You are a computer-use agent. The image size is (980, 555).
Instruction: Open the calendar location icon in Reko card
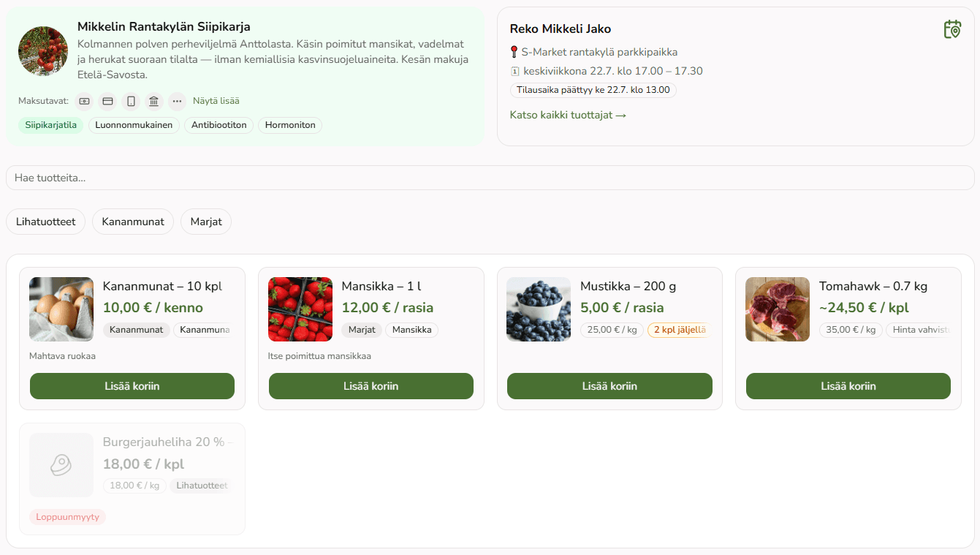coord(952,29)
